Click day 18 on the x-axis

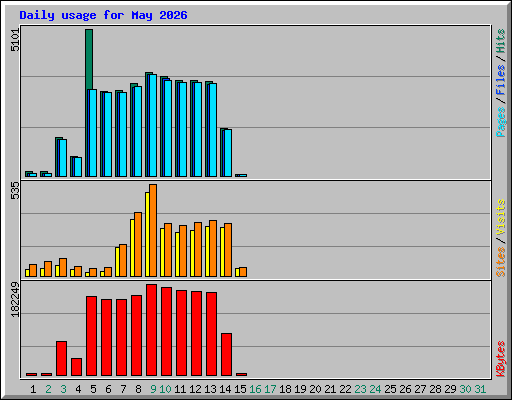click(285, 389)
